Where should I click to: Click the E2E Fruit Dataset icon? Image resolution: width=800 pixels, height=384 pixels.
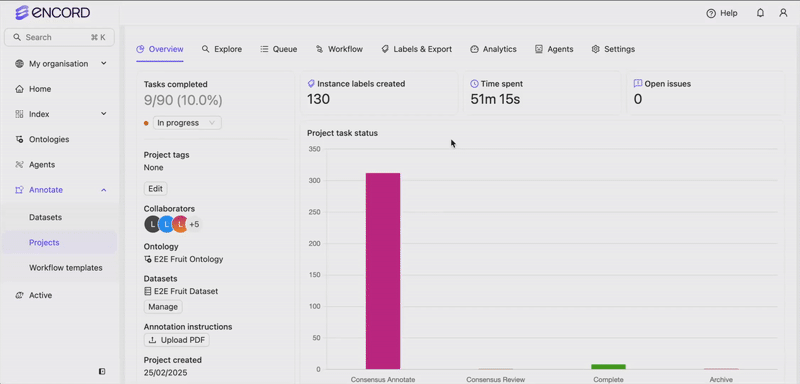(147, 292)
